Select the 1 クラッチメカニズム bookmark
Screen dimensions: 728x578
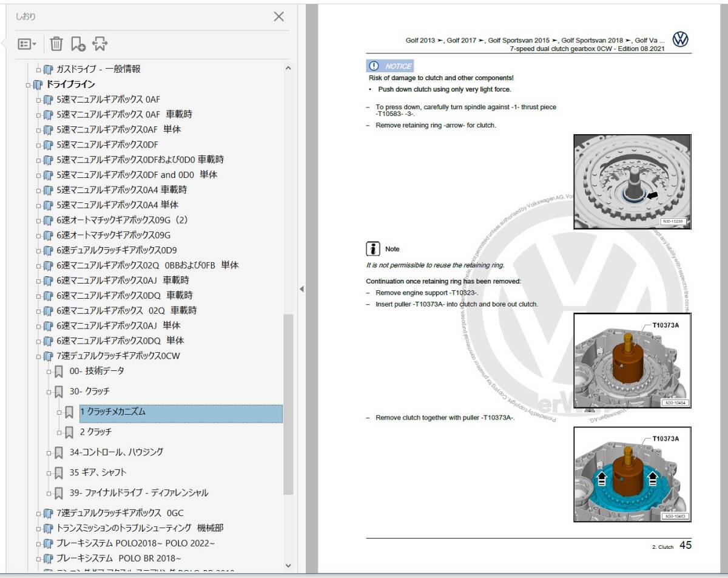[x=181, y=413]
